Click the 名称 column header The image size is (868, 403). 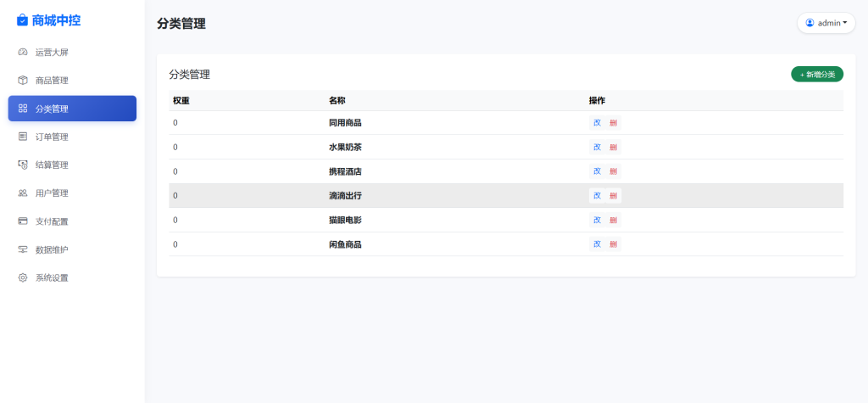pos(337,100)
